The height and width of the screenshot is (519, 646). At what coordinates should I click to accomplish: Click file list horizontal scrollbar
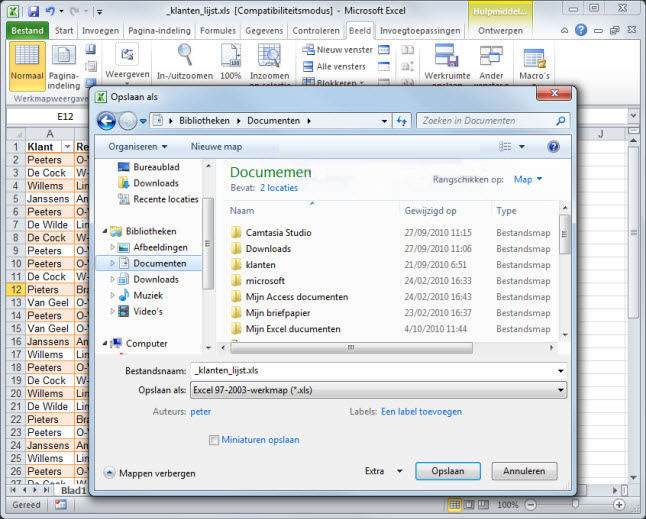[x=351, y=348]
